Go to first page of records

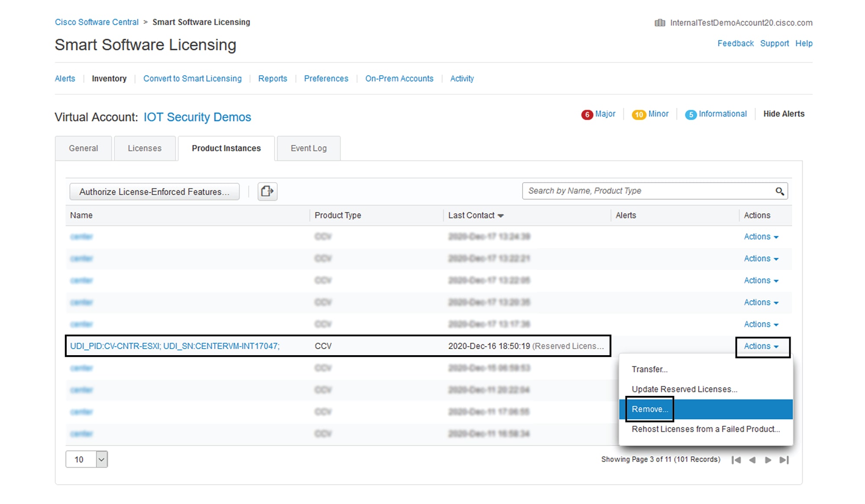[x=736, y=460]
